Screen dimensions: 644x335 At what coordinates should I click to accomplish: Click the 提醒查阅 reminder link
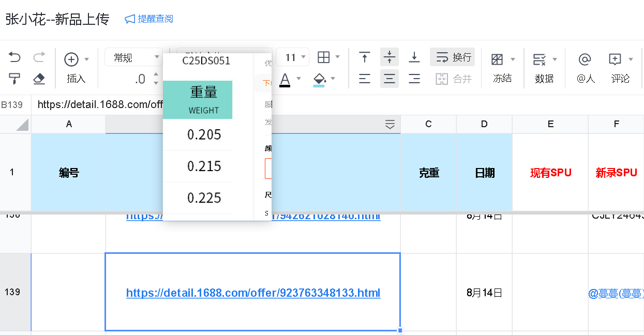click(149, 19)
